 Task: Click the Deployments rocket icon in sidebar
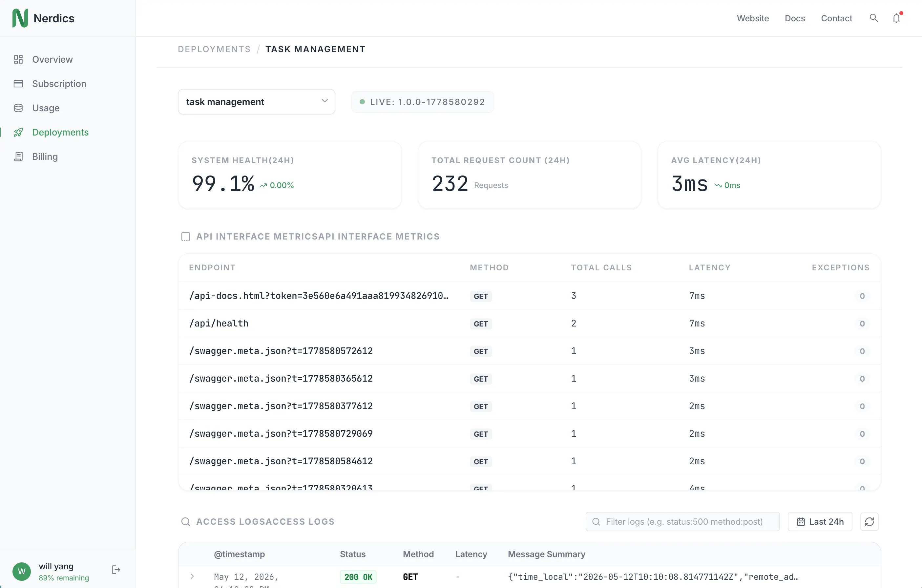(18, 132)
